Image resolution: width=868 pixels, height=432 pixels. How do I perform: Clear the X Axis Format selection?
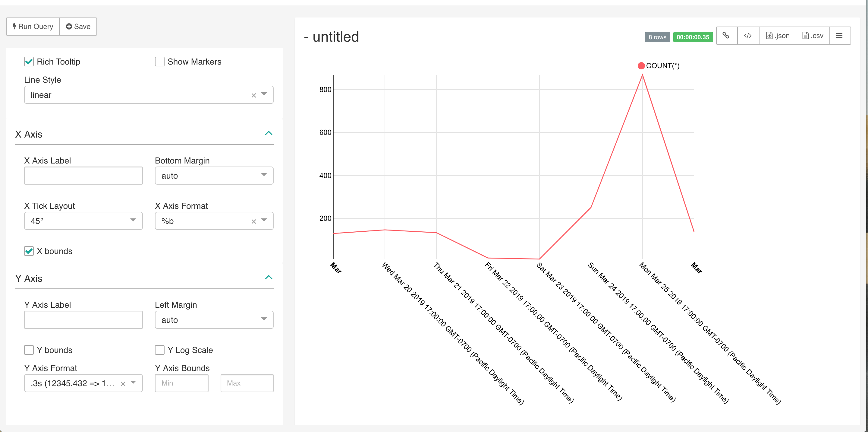[253, 221]
